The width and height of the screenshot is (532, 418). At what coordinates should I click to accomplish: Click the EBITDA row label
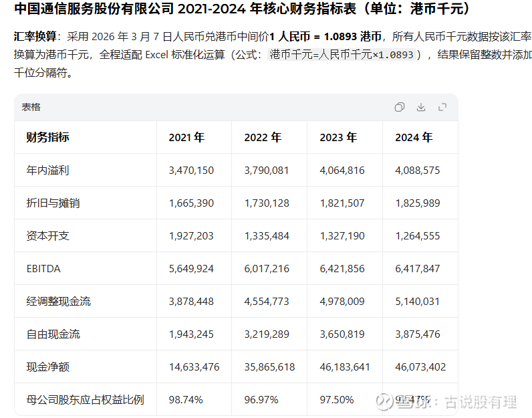click(43, 269)
